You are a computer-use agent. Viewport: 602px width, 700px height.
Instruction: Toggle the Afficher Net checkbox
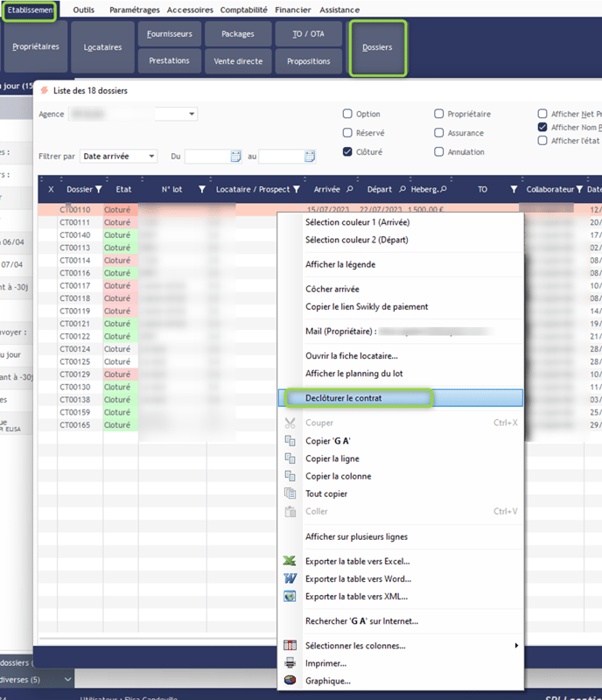click(542, 114)
